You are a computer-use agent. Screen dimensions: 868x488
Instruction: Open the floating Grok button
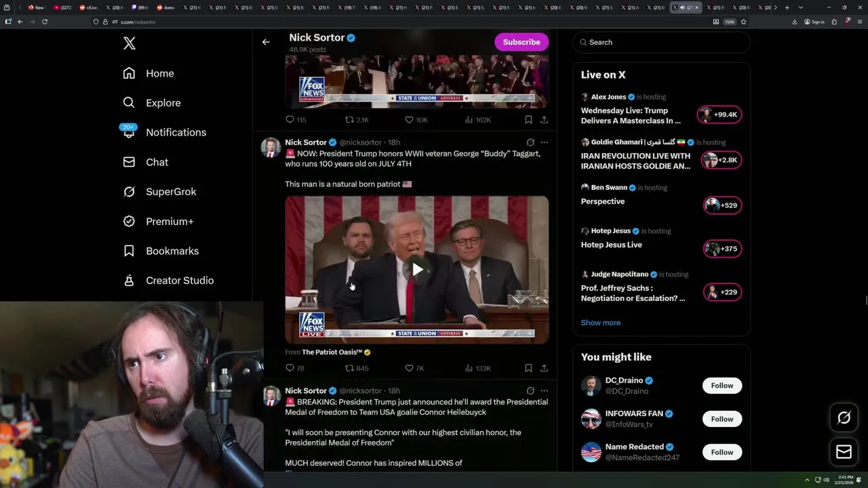(x=844, y=418)
